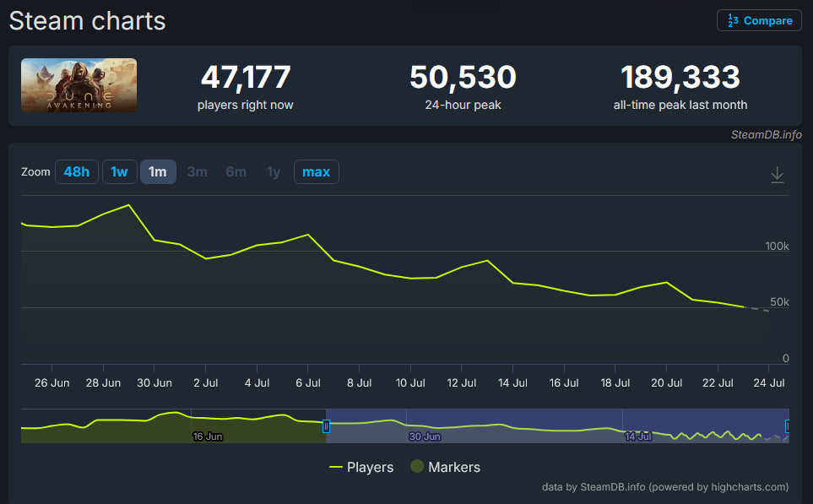Click the 50,530 24-hour peak value

[463, 78]
